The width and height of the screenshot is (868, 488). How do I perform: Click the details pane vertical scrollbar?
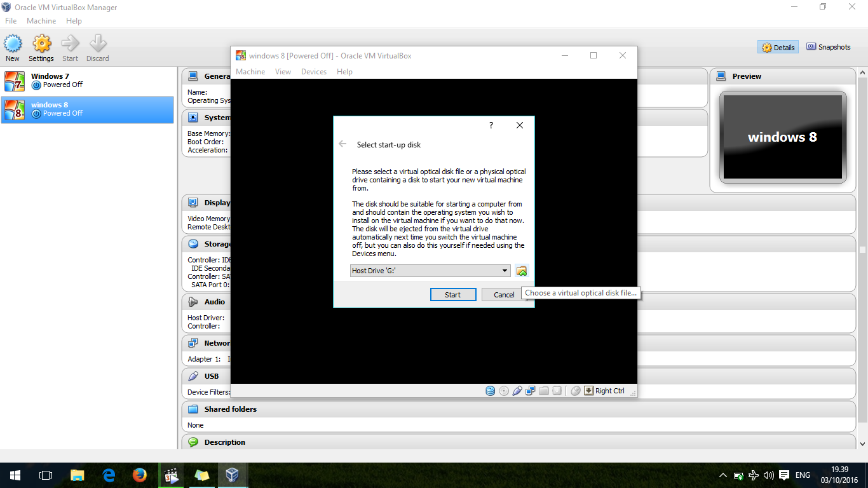click(x=862, y=250)
